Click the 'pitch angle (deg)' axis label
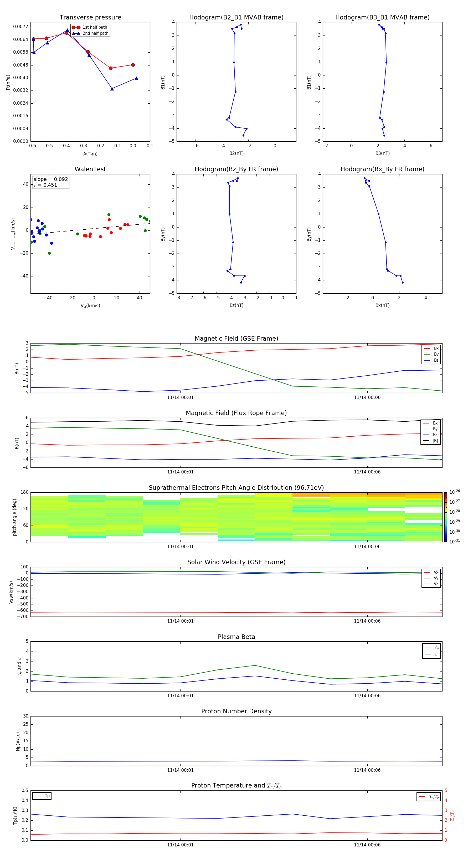The width and height of the screenshot is (473, 868). (14, 517)
